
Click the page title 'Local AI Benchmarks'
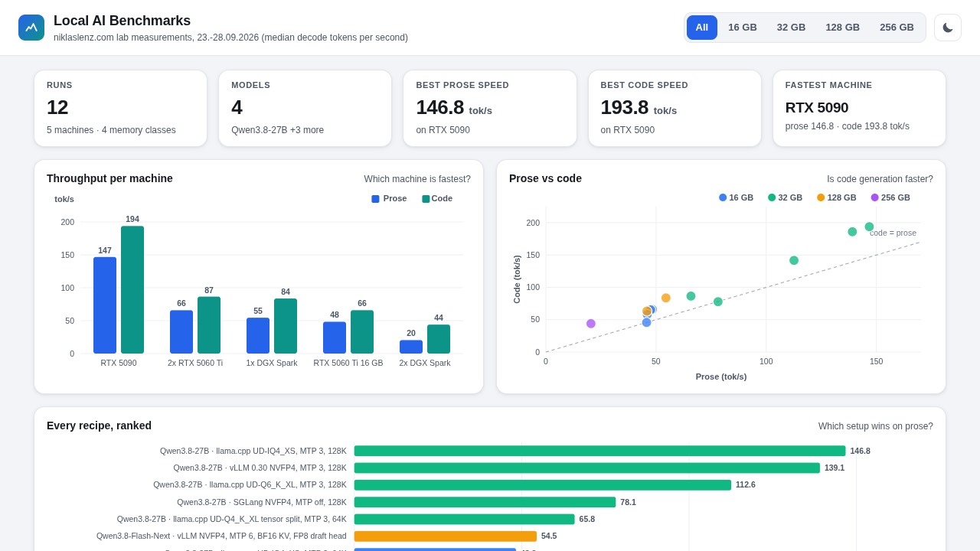coord(122,21)
